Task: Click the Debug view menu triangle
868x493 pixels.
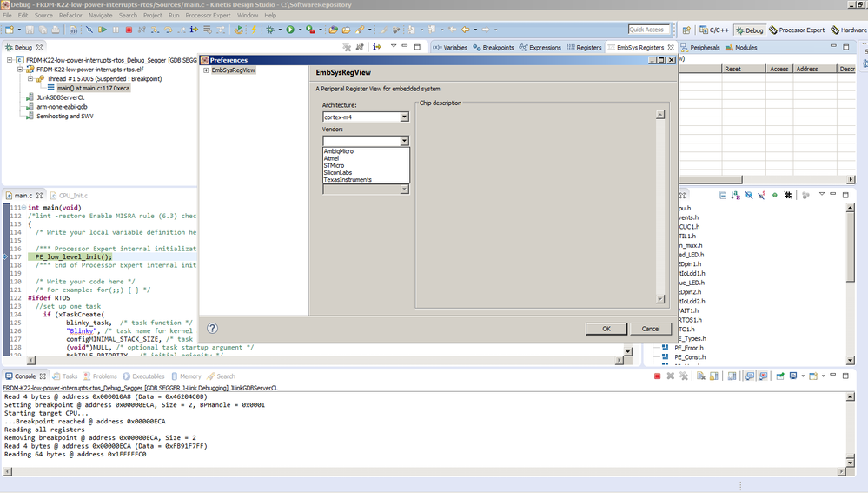Action: pos(394,47)
